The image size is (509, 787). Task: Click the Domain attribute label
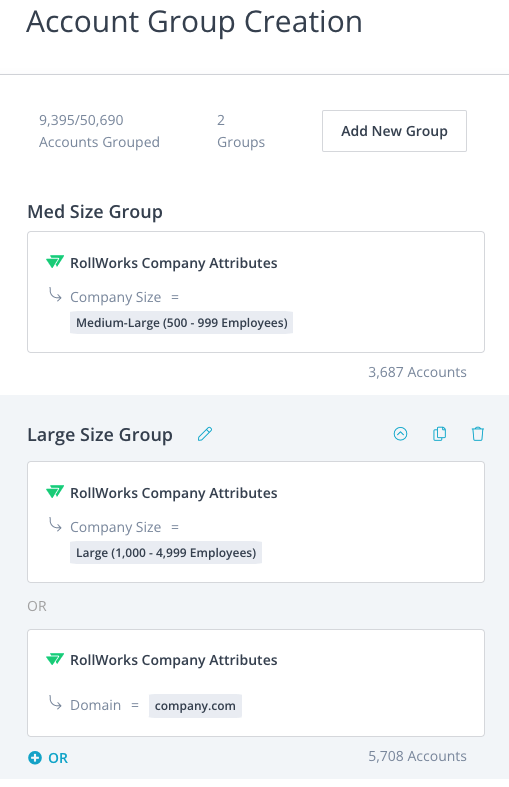click(x=95, y=705)
